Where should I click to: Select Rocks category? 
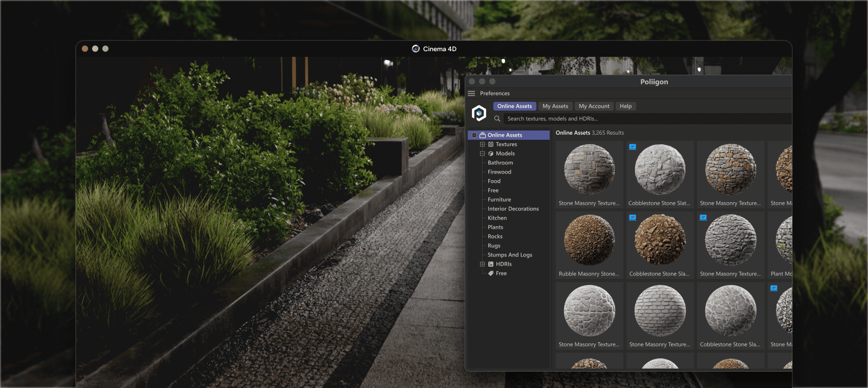(495, 236)
